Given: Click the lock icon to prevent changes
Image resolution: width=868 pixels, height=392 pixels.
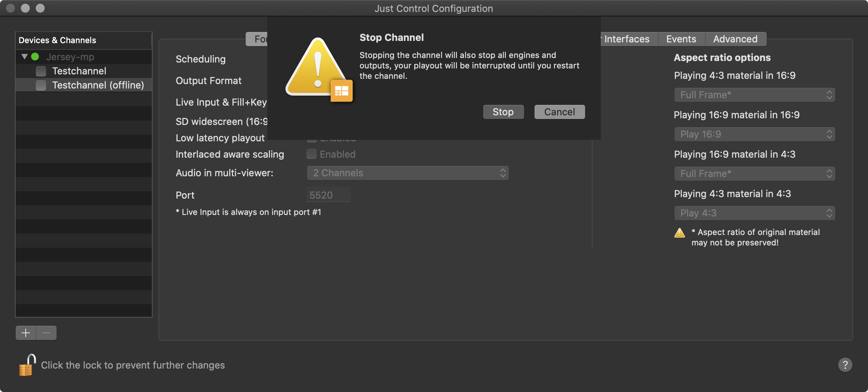Looking at the screenshot, I should [27, 365].
